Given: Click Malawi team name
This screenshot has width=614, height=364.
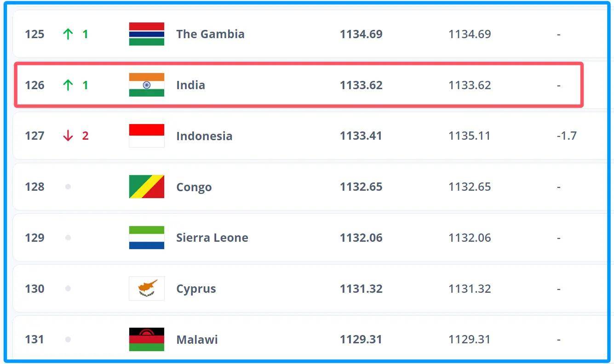Looking at the screenshot, I should tap(197, 340).
